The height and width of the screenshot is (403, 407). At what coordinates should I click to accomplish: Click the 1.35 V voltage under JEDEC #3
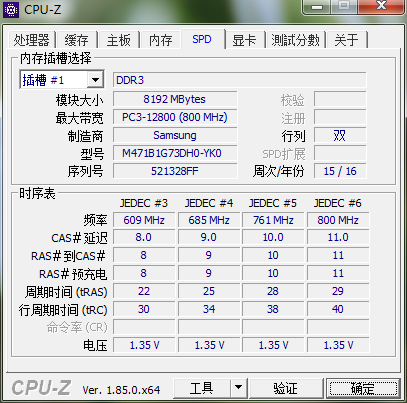(x=144, y=345)
